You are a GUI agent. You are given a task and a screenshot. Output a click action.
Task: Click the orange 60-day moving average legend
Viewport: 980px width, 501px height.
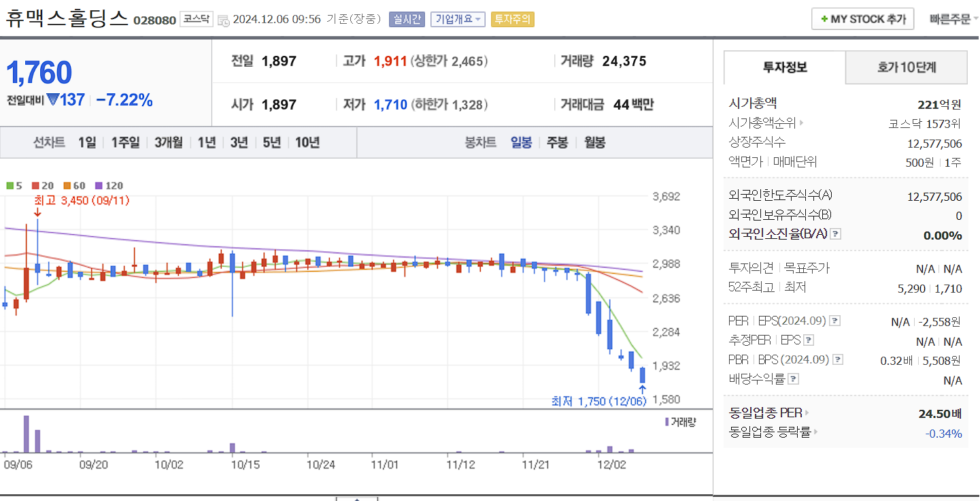(x=75, y=185)
